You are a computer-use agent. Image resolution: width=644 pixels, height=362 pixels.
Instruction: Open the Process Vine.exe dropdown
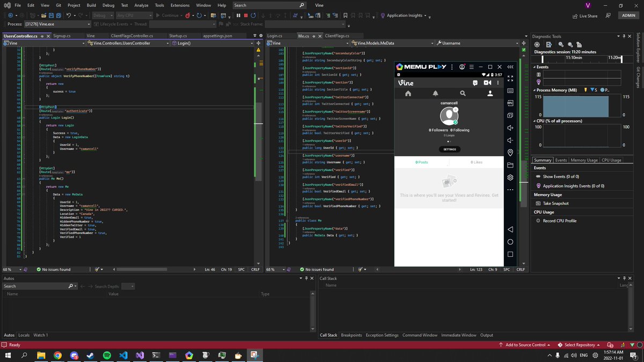click(x=57, y=24)
